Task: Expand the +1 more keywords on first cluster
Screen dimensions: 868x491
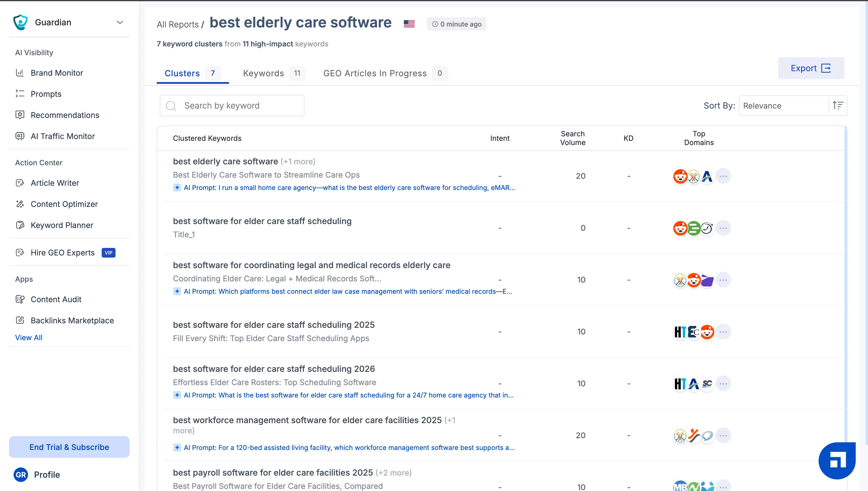Action: (x=298, y=162)
